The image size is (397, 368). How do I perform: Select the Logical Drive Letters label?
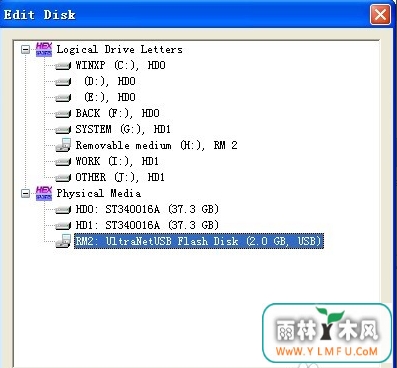tap(120, 49)
